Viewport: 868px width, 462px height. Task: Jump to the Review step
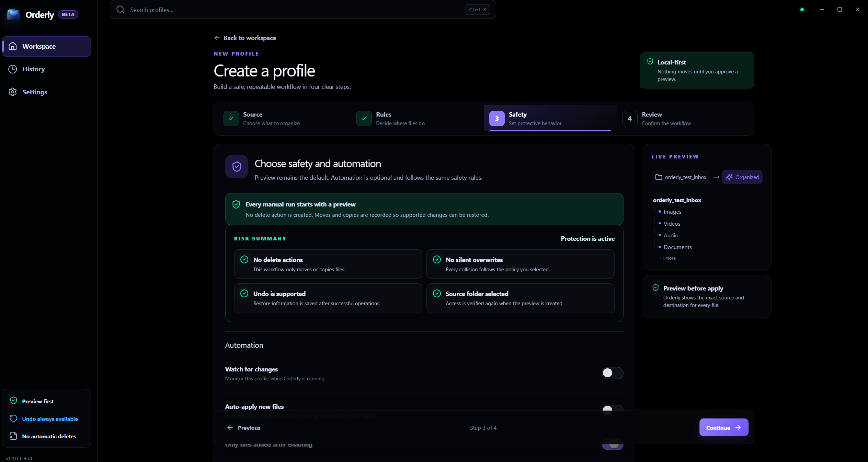click(x=683, y=118)
